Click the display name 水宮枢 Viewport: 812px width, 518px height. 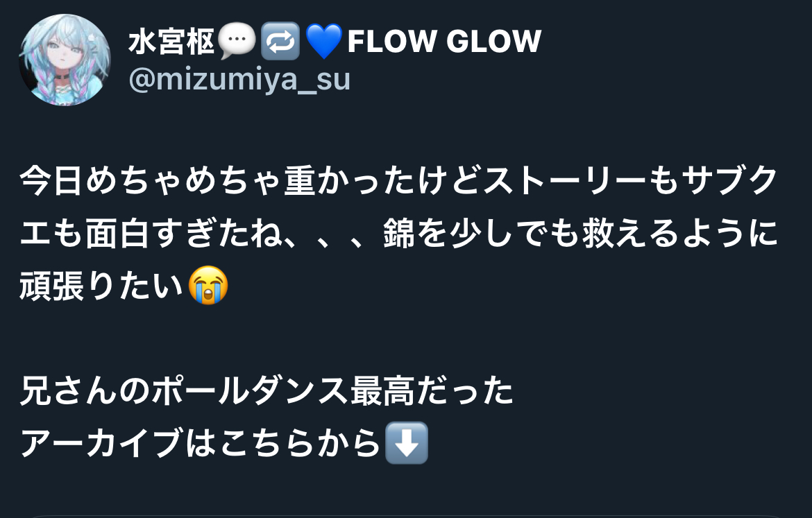click(x=171, y=42)
